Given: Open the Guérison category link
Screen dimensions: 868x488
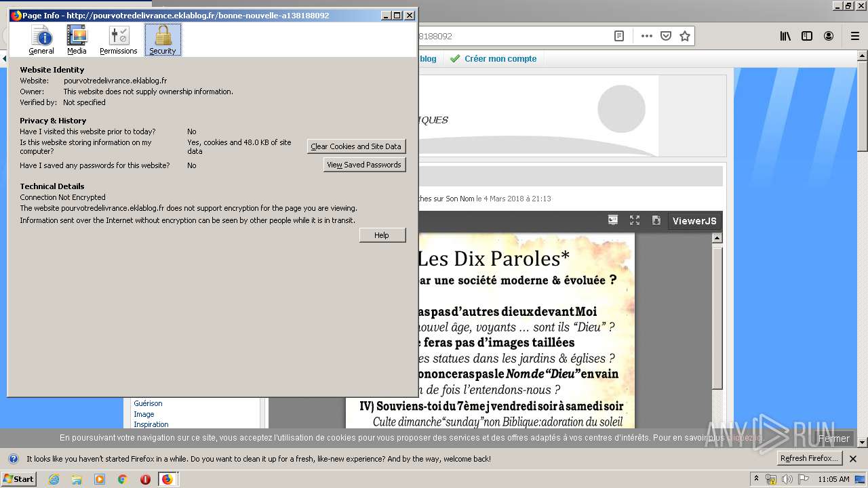Looking at the screenshot, I should coord(148,403).
